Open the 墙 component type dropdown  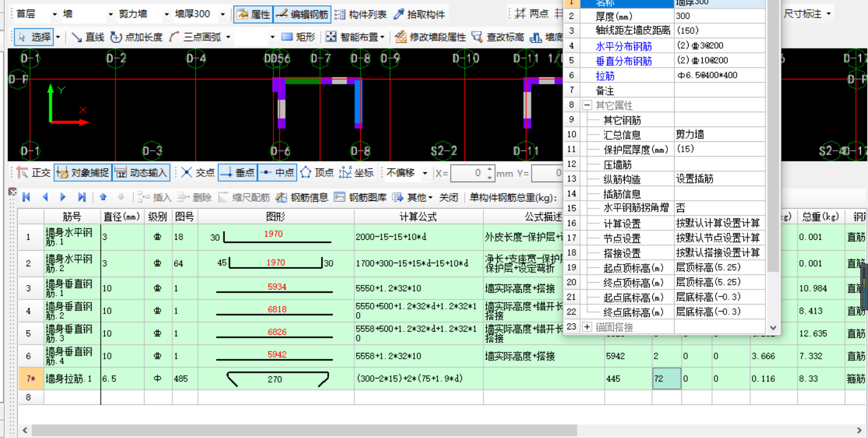(x=110, y=14)
